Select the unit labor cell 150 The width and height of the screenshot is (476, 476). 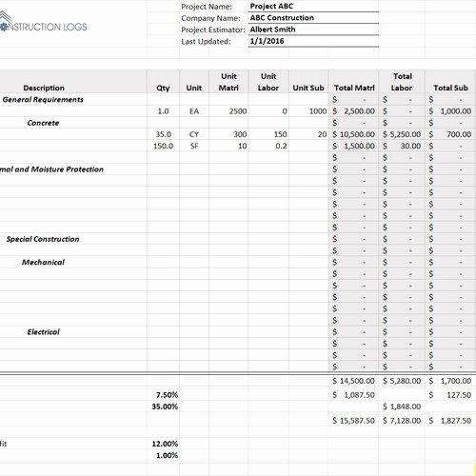[268, 134]
